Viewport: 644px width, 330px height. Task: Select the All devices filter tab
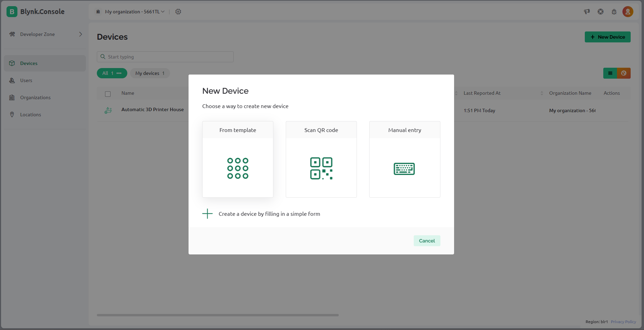pyautogui.click(x=112, y=73)
